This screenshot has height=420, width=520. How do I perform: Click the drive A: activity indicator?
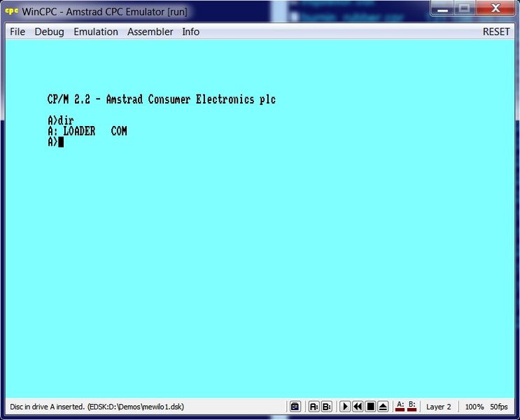400,406
